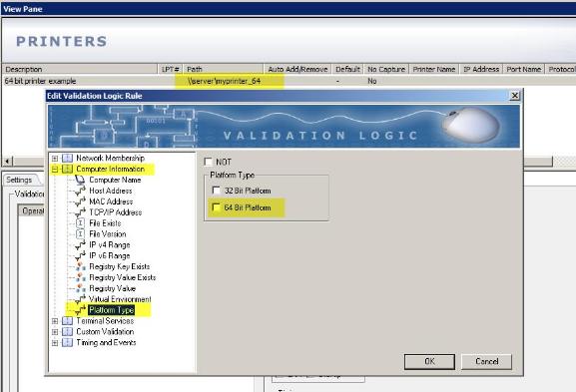Click the IP v4 Range item icon
Viewport: 576px width, 392px height.
pyautogui.click(x=80, y=244)
